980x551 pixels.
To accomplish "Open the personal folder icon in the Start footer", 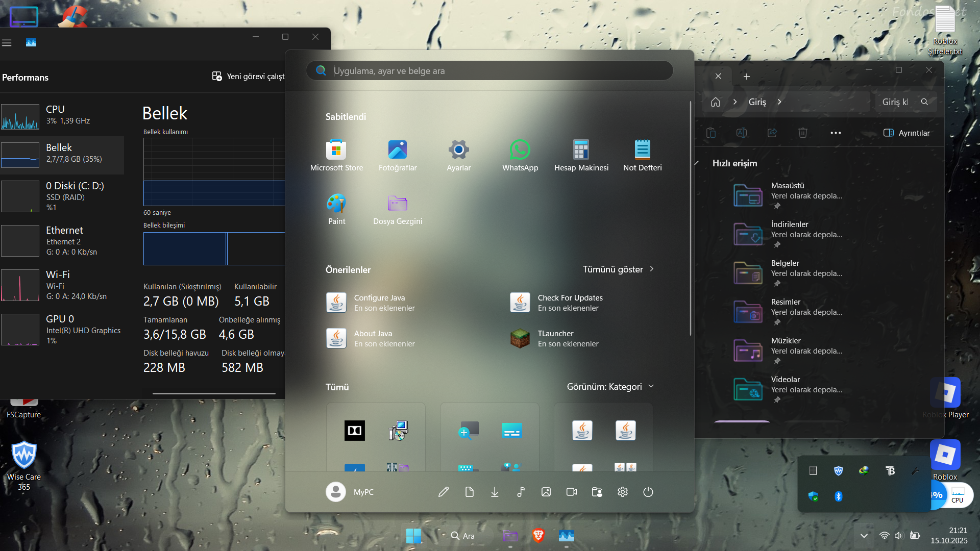I will tap(597, 492).
